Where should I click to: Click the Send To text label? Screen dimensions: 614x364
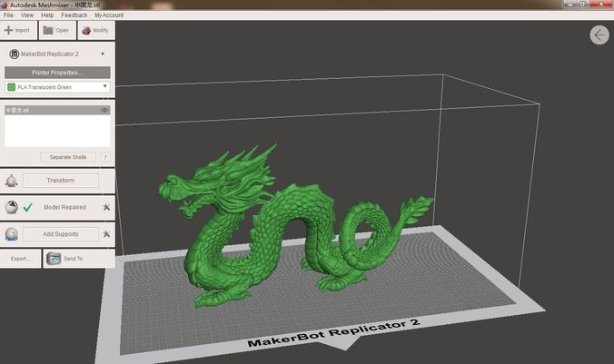[73, 259]
